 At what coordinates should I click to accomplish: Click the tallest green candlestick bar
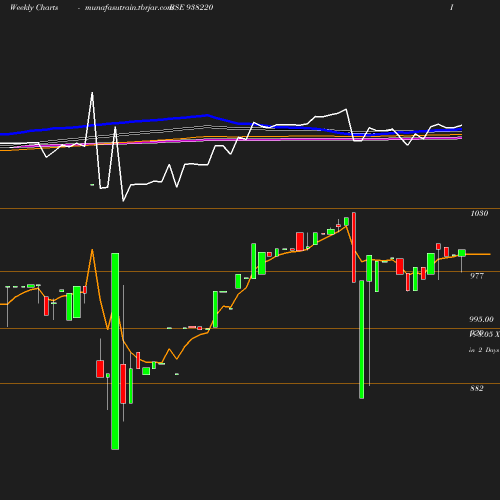(x=115, y=351)
